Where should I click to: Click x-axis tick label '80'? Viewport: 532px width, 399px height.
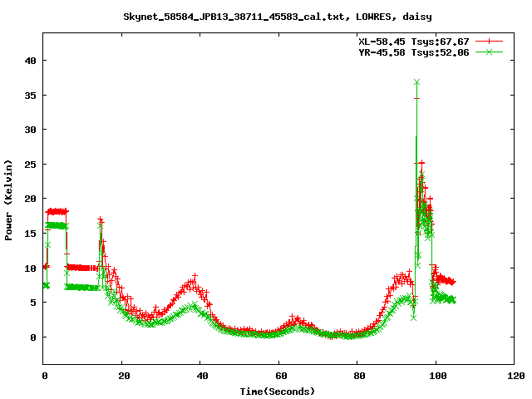359,376
